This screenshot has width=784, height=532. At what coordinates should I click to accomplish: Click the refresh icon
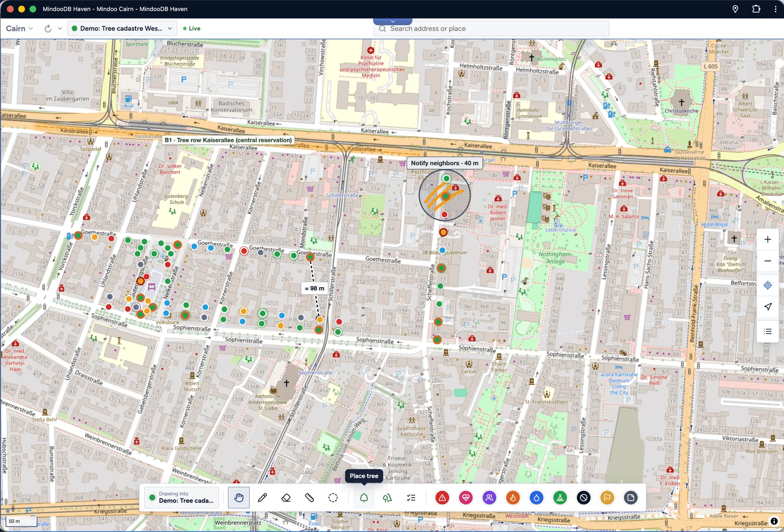pyautogui.click(x=48, y=28)
